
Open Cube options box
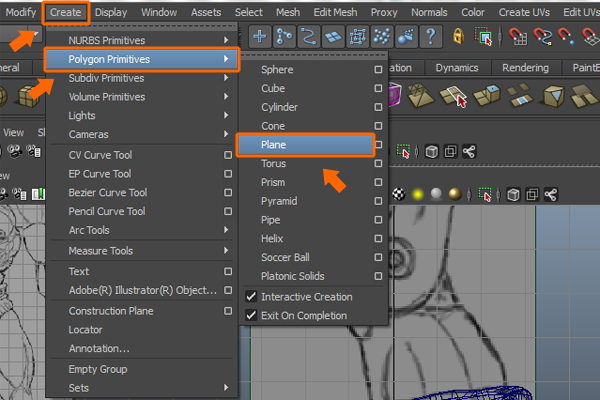(x=378, y=88)
